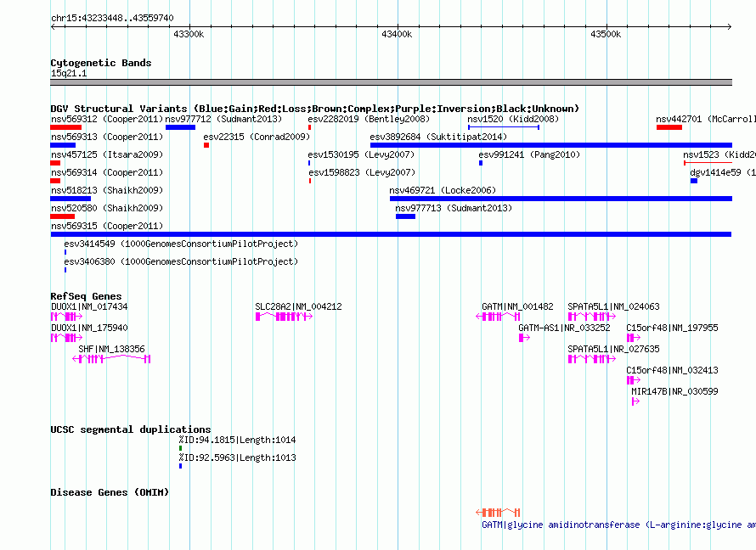The width and height of the screenshot is (756, 550).
Task: Select nsv469721 (Locke2006) blue bar
Action: click(561, 199)
